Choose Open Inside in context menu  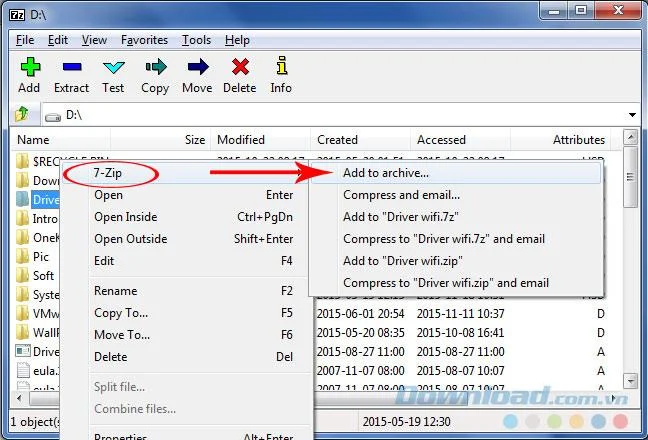pyautogui.click(x=185, y=216)
